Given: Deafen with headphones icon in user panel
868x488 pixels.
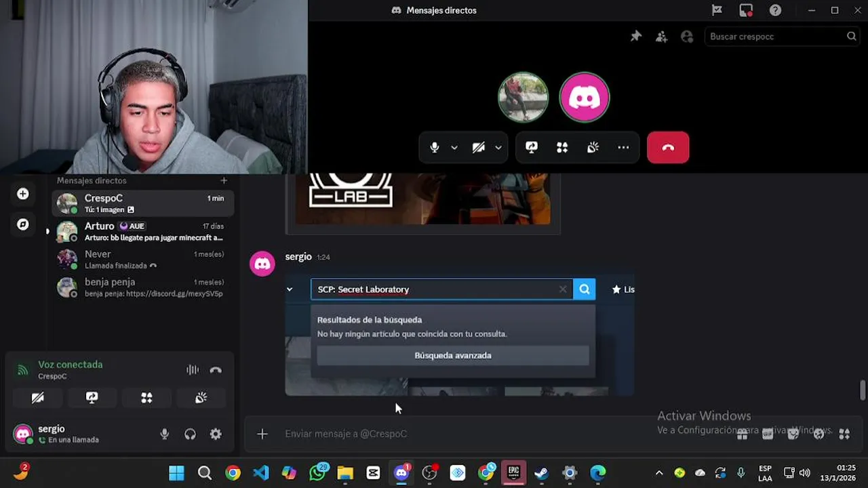Looking at the screenshot, I should tap(190, 434).
